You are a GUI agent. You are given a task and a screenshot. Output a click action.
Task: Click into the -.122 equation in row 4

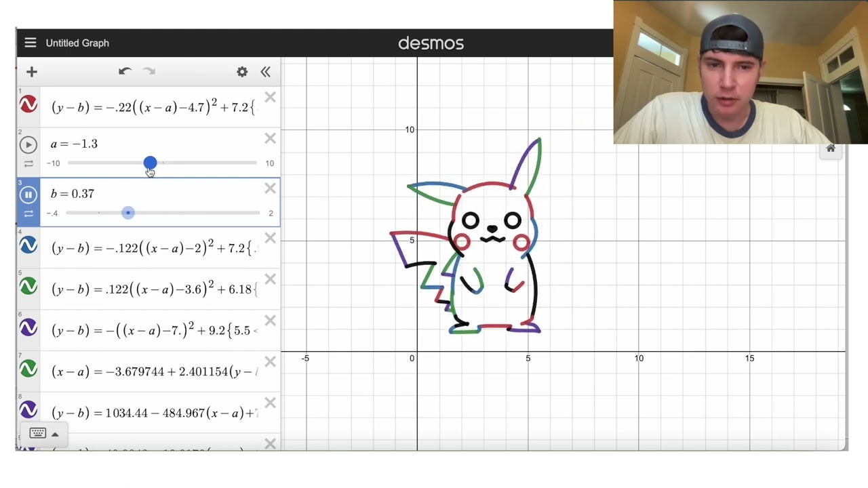154,248
